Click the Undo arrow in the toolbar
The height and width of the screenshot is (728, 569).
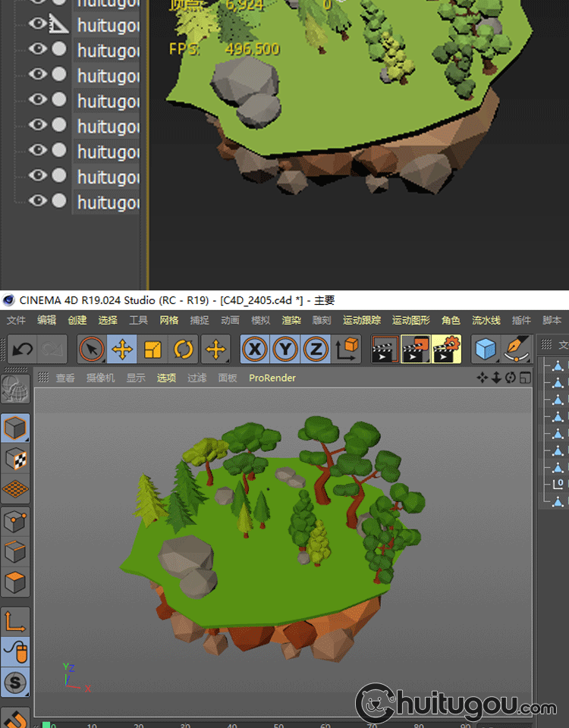pyautogui.click(x=23, y=350)
